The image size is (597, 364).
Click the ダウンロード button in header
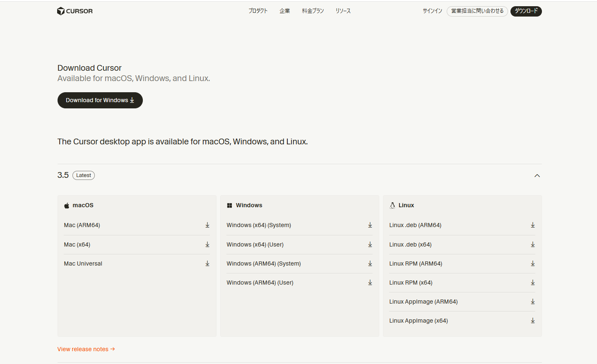pos(526,11)
